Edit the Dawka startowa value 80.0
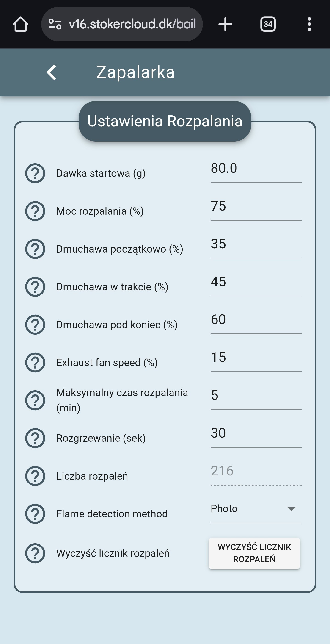 (256, 169)
